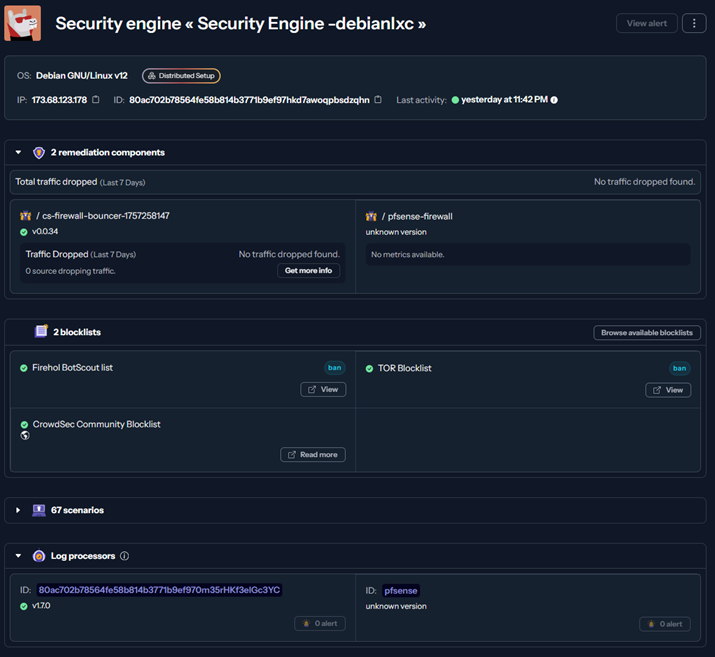Click the CrowdSec Community Blocklist title
Viewport: 715px width, 657px height.
pyautogui.click(x=97, y=424)
